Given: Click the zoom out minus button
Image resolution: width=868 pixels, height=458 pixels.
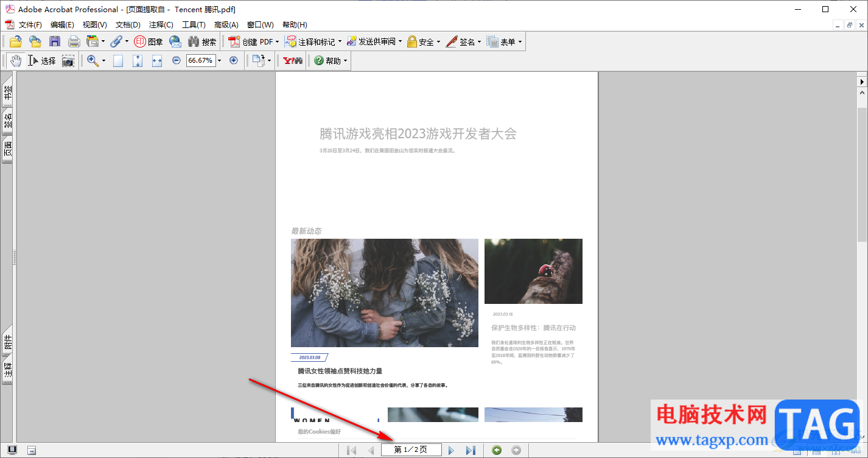Looking at the screenshot, I should [177, 60].
